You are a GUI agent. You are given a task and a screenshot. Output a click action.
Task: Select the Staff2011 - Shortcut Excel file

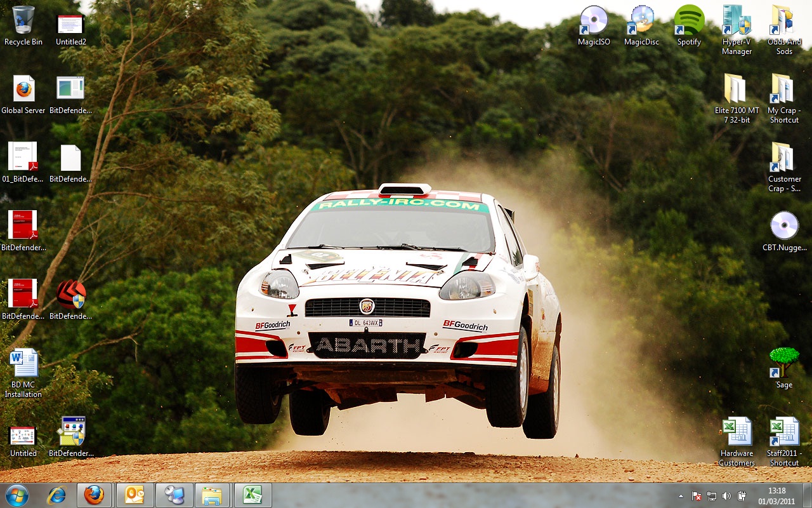click(784, 442)
